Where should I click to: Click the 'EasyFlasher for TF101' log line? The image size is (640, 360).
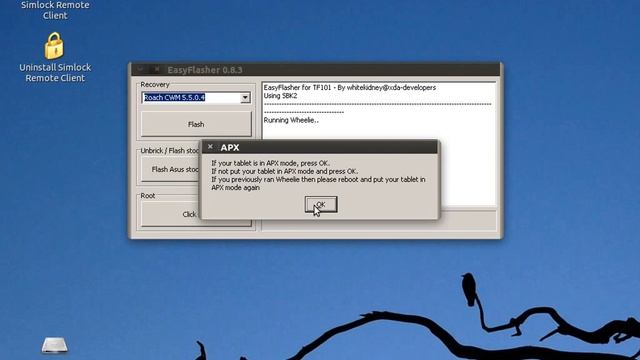[350, 87]
